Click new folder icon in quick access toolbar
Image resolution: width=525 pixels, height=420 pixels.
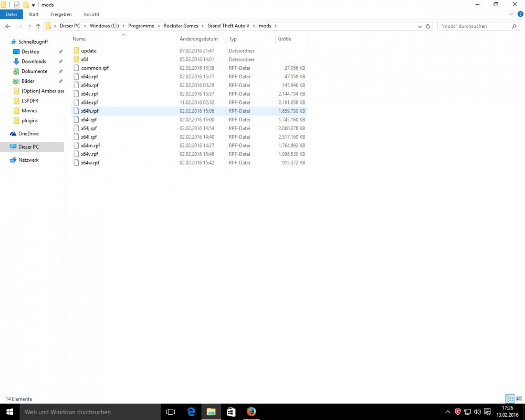tap(26, 5)
